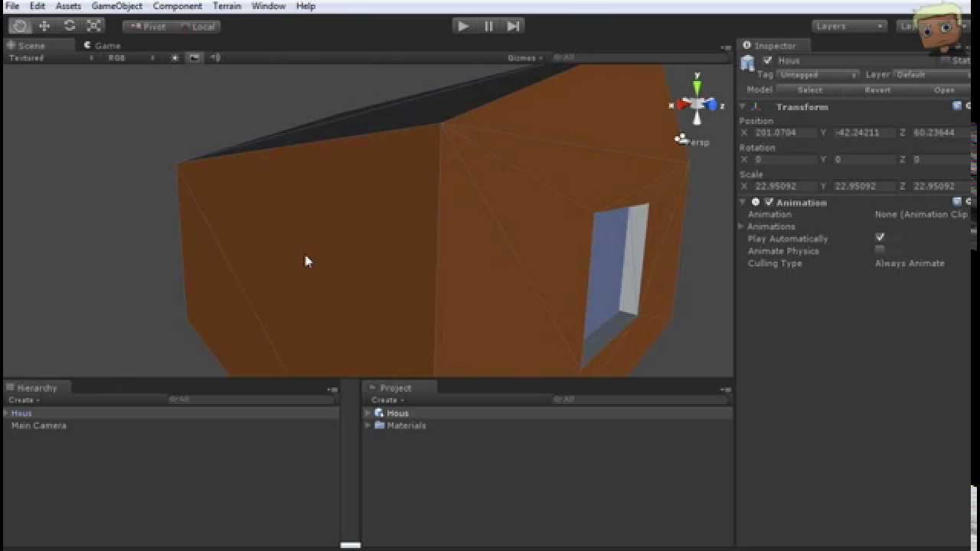
Task: Open the Gizmos dropdown
Action: tap(525, 57)
